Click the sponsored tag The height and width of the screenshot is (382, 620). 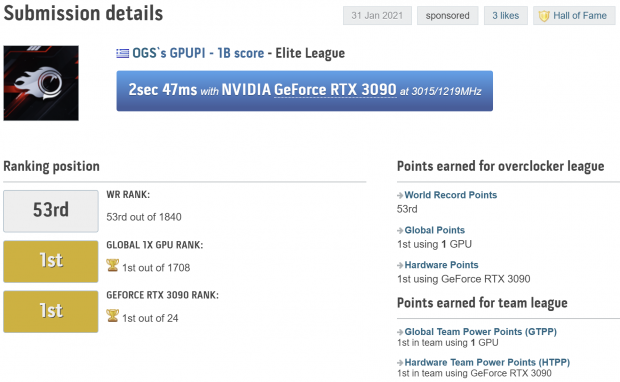point(448,15)
